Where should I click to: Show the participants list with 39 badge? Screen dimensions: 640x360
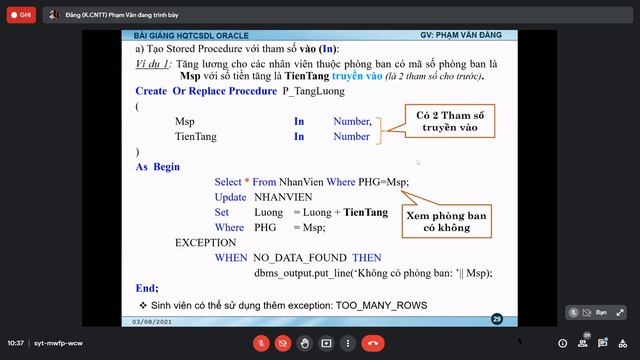pos(583,343)
